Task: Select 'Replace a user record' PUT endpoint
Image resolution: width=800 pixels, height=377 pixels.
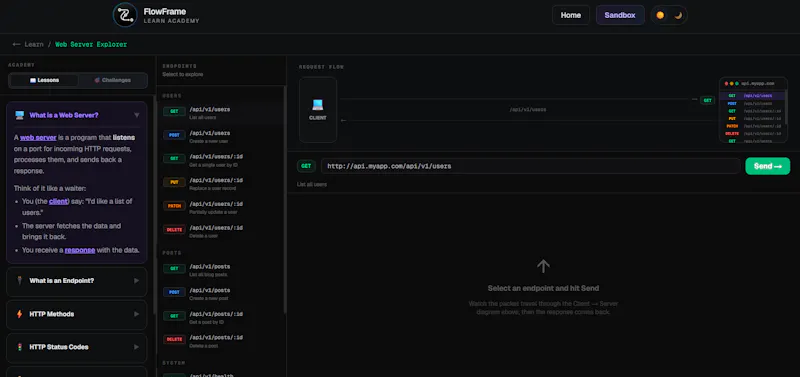Action: coord(221,184)
